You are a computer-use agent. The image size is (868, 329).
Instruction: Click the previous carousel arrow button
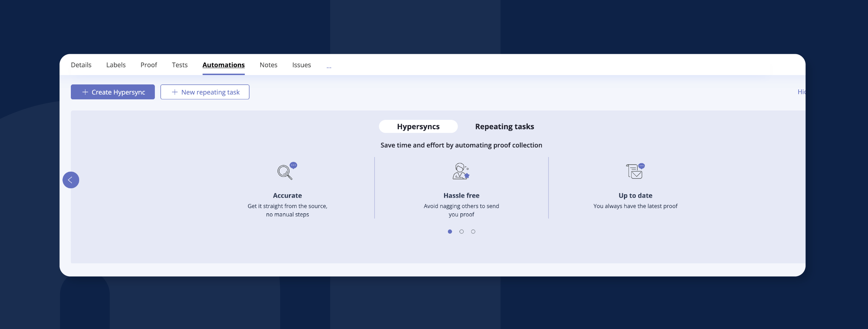point(71,180)
